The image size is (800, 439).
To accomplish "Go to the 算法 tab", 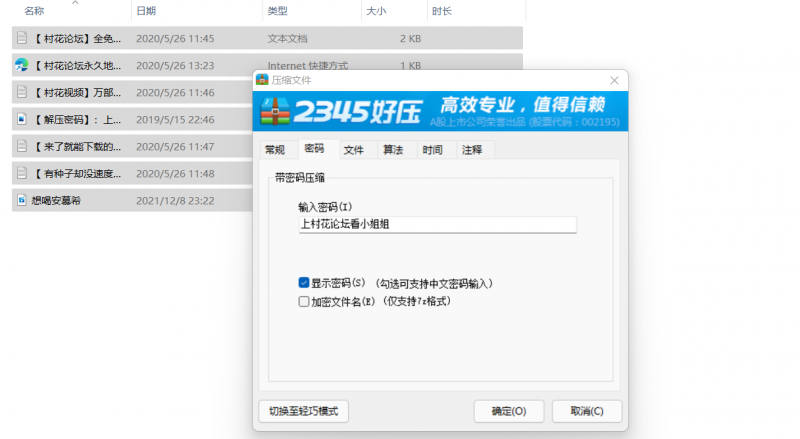I will click(x=393, y=150).
